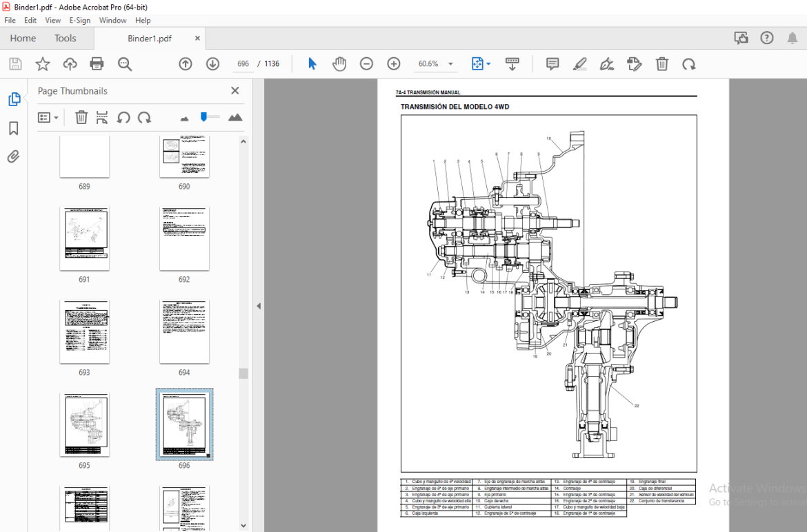Image resolution: width=807 pixels, height=532 pixels.
Task: Delete pages from the thumbnails panel
Action: (81, 117)
